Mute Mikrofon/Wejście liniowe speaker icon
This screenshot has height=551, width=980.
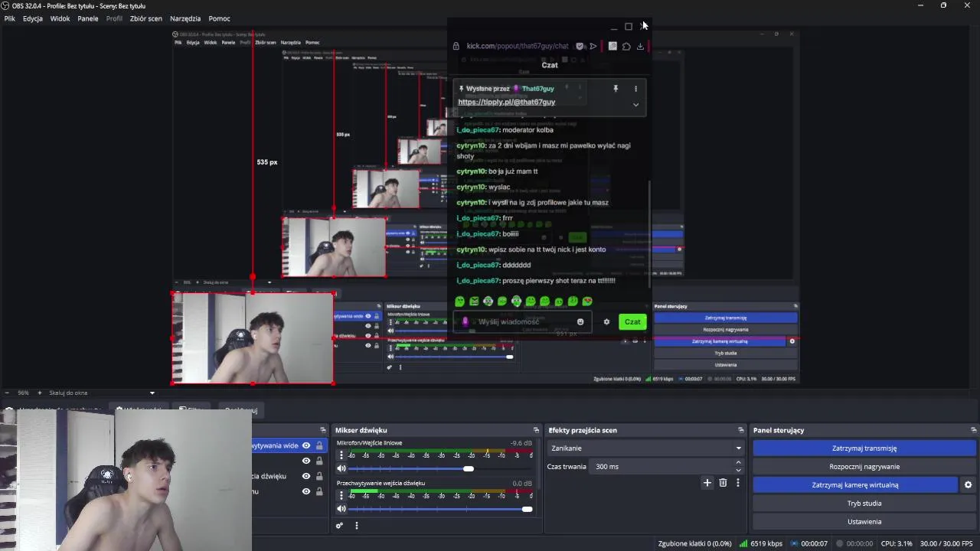[x=341, y=468]
